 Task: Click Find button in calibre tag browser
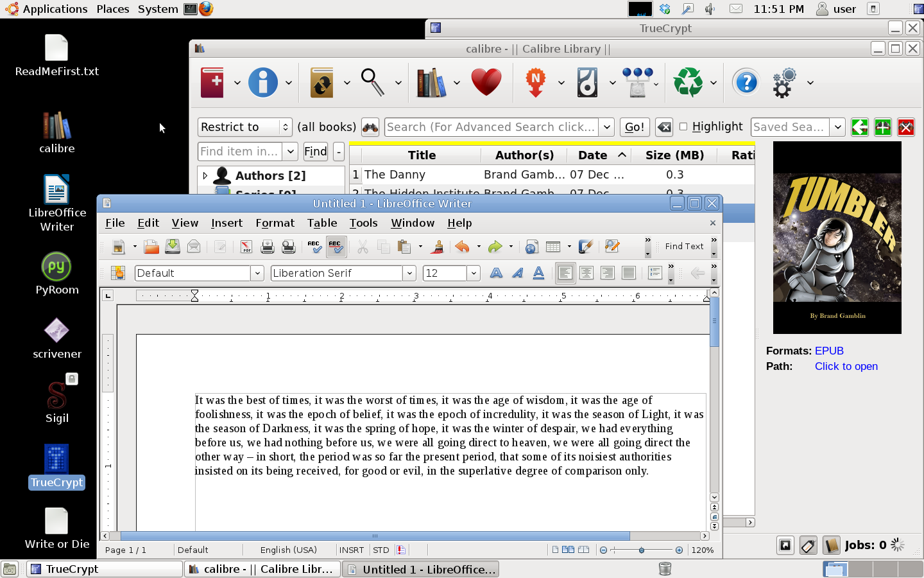[316, 152]
